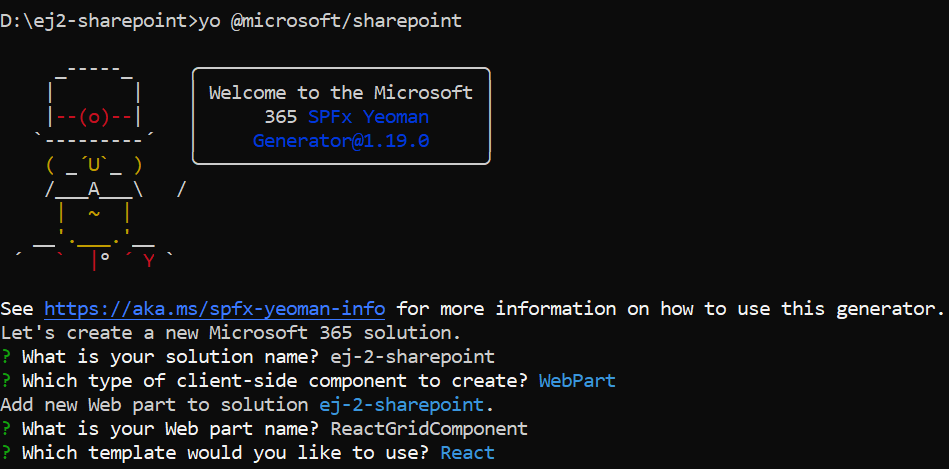Click the red '--(o)--' Yeoman hat emblem

tap(94, 117)
